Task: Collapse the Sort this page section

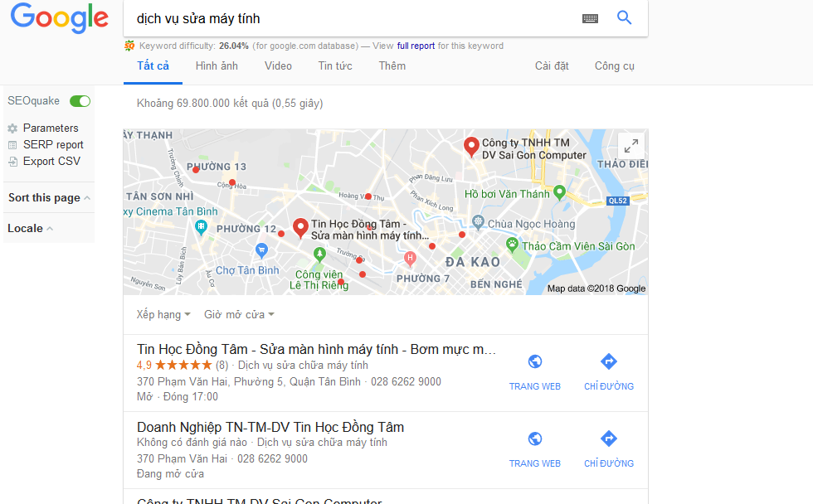Action: [x=49, y=198]
